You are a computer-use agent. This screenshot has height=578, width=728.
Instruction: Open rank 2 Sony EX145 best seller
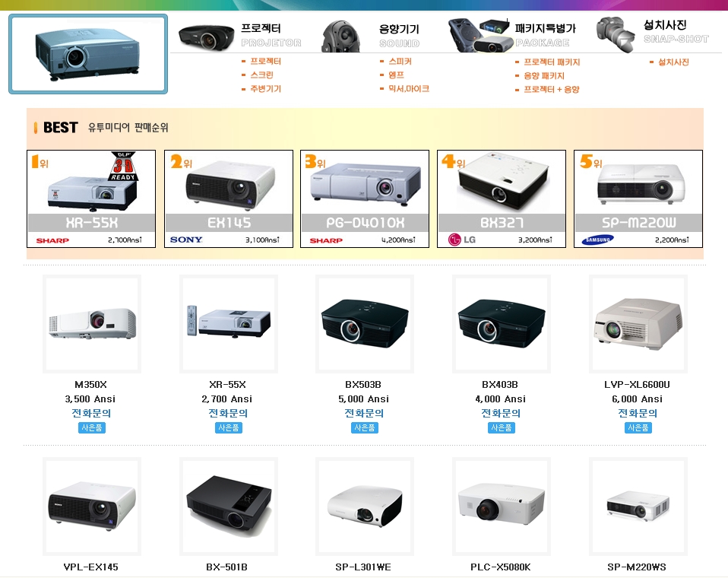point(229,198)
